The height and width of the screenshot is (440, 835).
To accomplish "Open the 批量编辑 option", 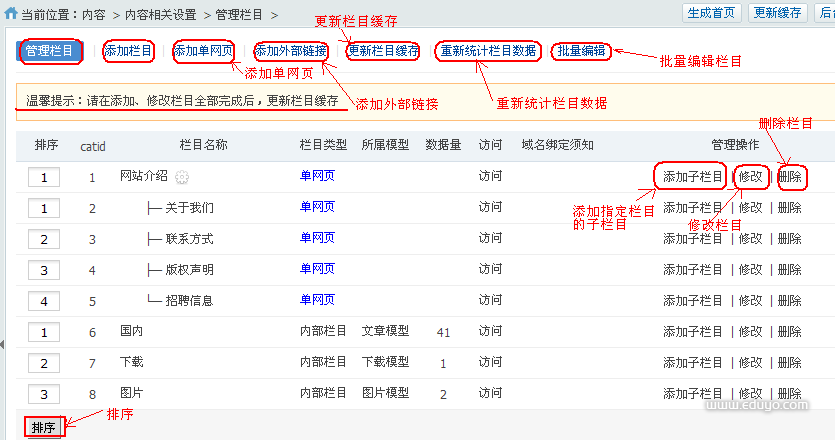I will 581,51.
